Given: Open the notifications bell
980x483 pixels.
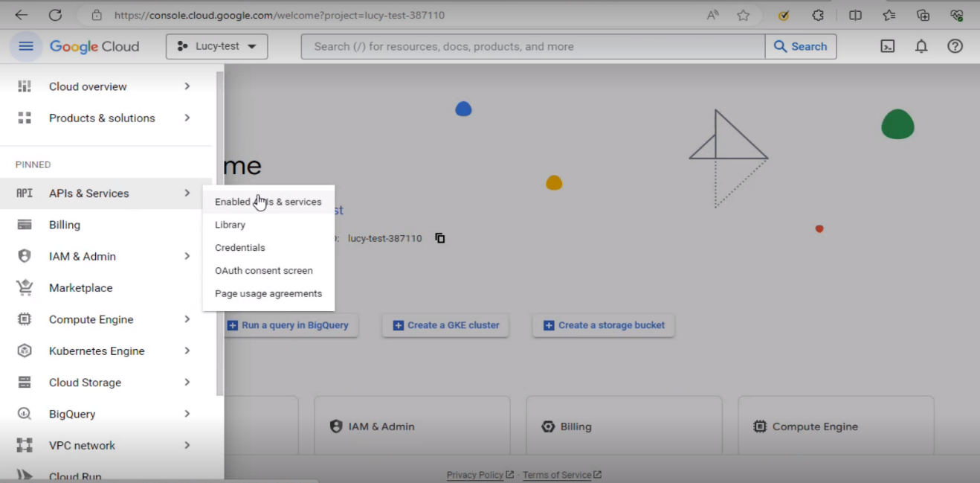Looking at the screenshot, I should [x=921, y=46].
